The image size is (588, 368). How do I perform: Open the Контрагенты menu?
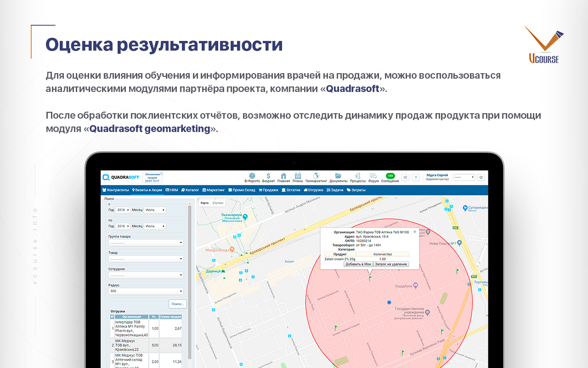coord(115,190)
